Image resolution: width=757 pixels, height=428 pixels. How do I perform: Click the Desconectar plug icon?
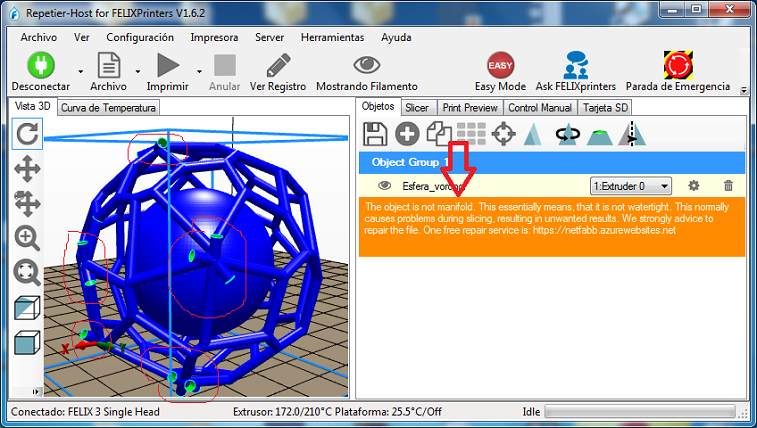click(x=41, y=65)
